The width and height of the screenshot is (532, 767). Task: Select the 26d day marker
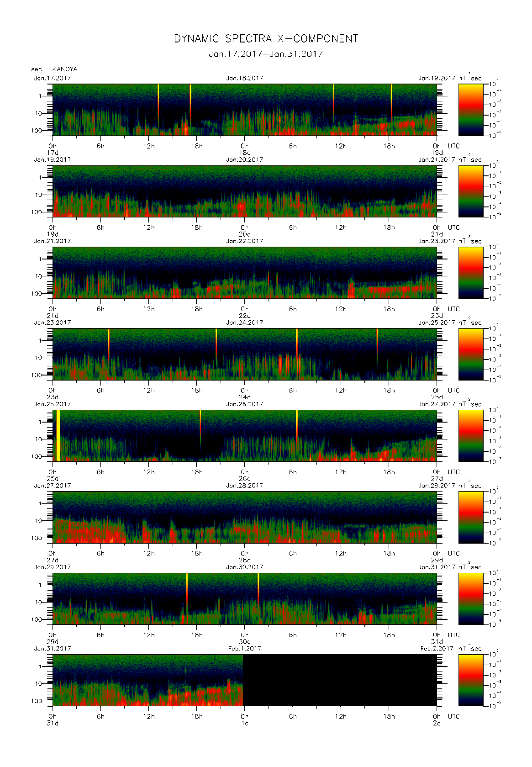(245, 479)
